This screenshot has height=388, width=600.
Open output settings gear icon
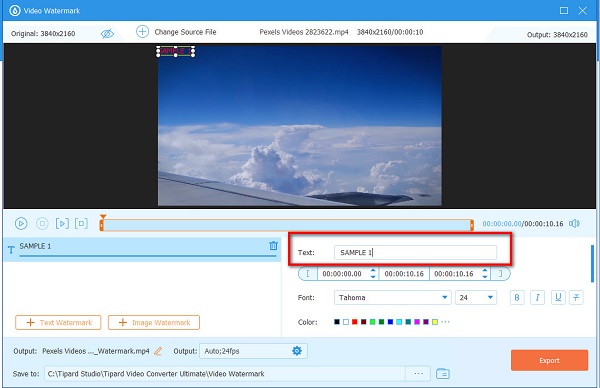click(297, 351)
